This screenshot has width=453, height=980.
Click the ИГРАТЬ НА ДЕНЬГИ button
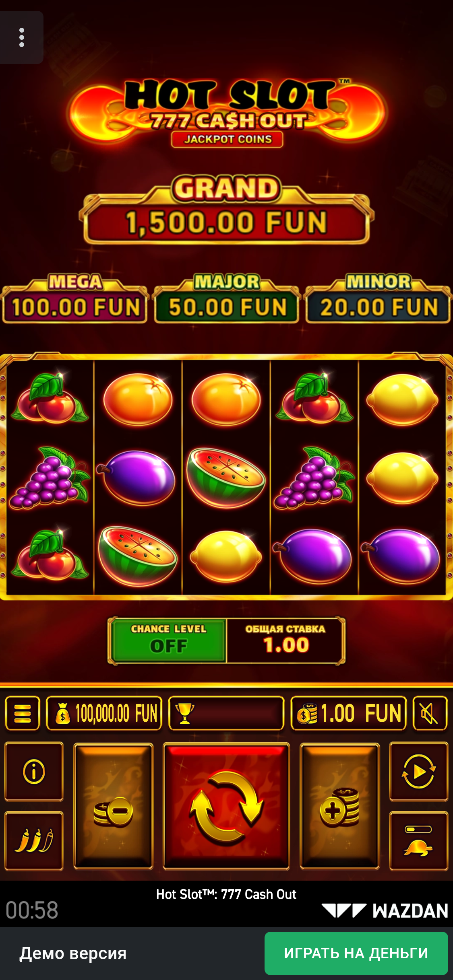point(356,953)
